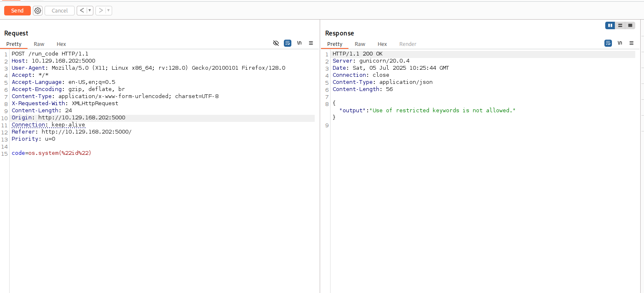The image size is (644, 293).
Task: Disable word wrap in the Request editor
Action: point(287,43)
